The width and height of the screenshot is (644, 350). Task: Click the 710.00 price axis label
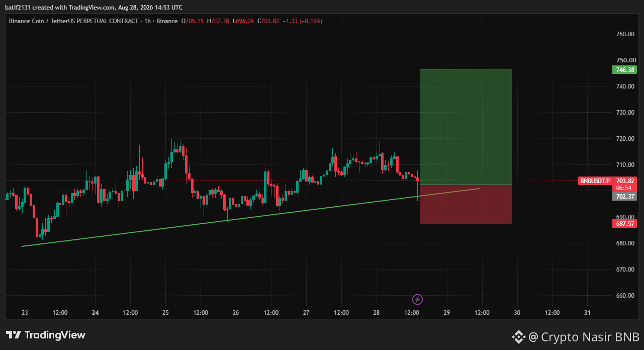625,165
